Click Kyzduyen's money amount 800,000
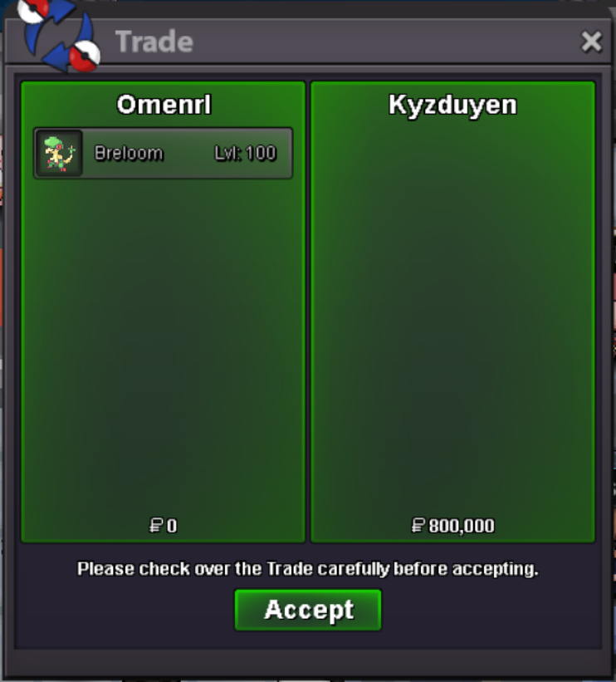Viewport: 616px width, 682px height. click(x=462, y=526)
